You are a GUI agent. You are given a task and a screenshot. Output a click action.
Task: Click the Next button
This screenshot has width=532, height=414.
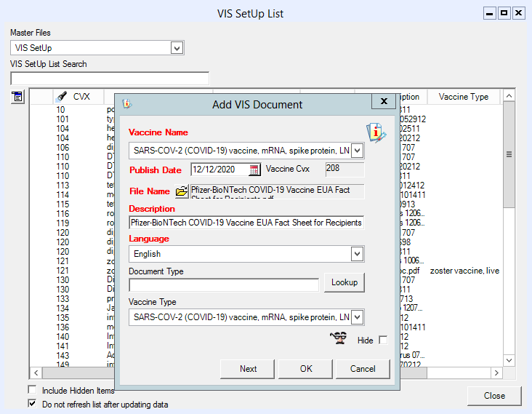(x=247, y=369)
